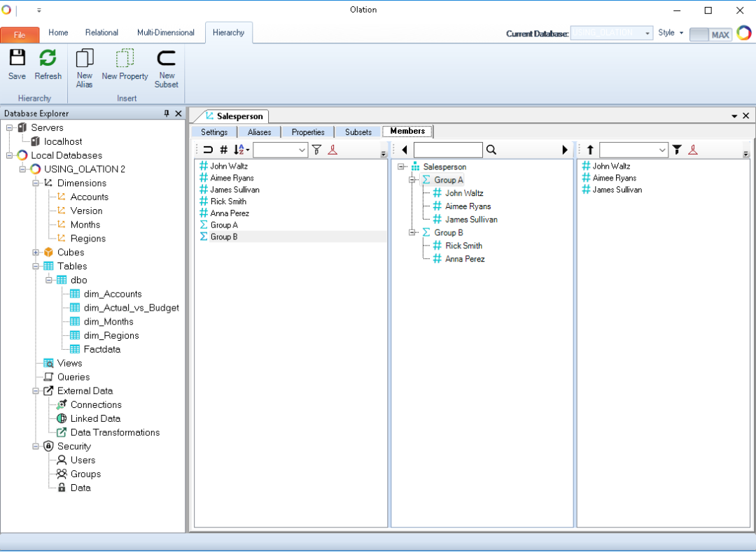Click the hash icon in left members toolbar
Viewport: 756px width, 552px height.
(224, 150)
